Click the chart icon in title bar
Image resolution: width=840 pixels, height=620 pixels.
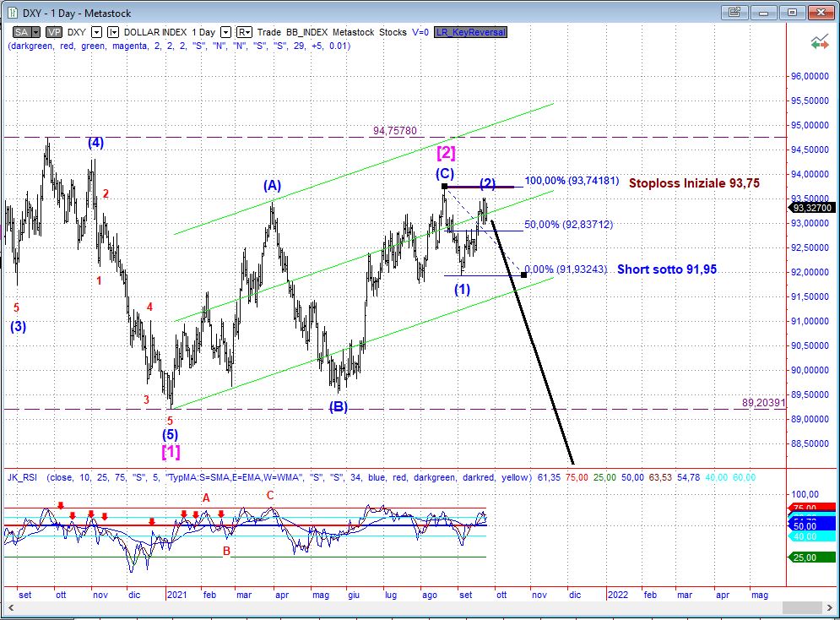tap(10, 12)
